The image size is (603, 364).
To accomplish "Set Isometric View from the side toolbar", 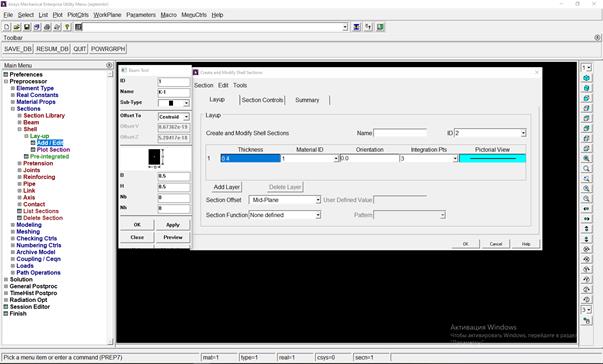I will [x=586, y=78].
